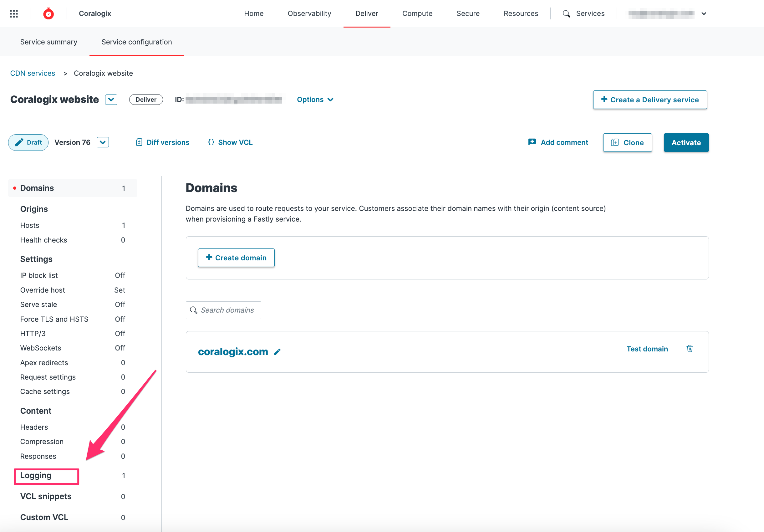Open Show VCL

230,142
